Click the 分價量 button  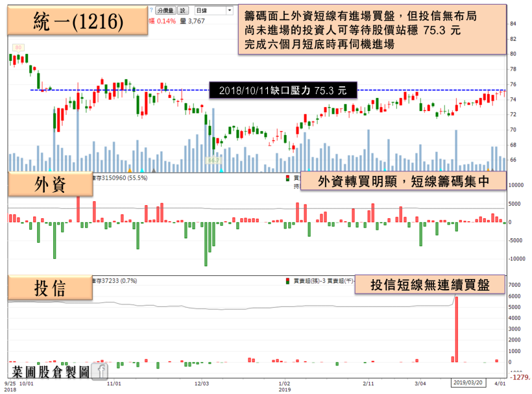165,10
